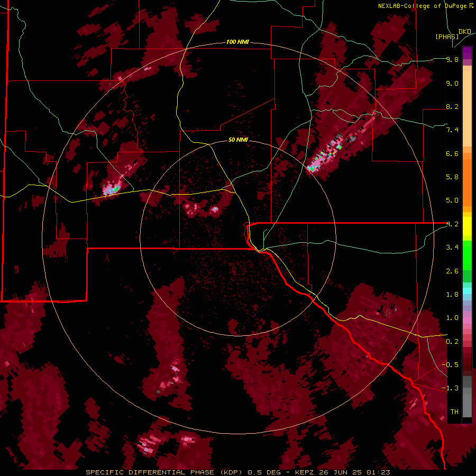
Task: Click the 6.6 value on color scale
Action: click(x=452, y=153)
